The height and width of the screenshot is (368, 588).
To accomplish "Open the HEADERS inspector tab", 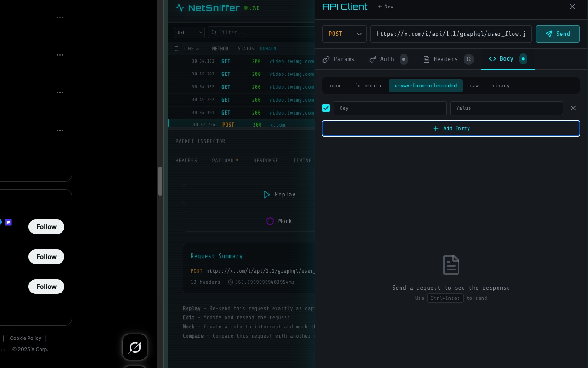I will (187, 161).
